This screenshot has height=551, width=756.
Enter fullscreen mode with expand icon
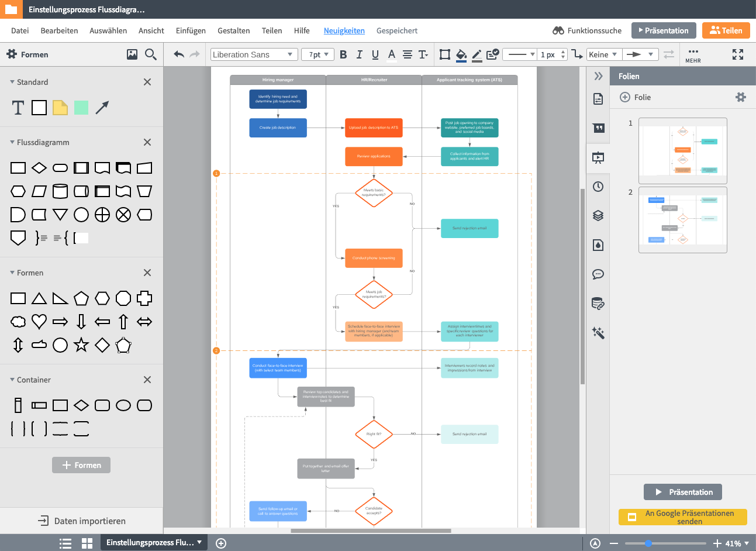[738, 54]
